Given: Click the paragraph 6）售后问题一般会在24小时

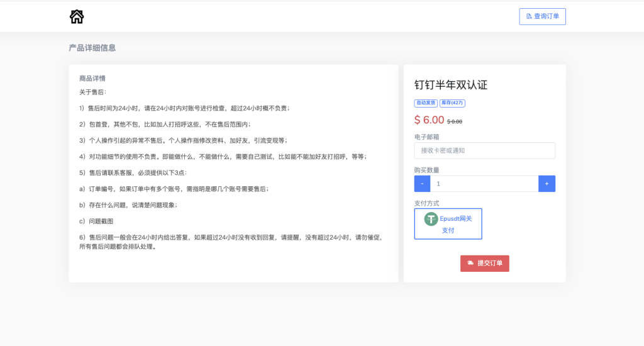Looking at the screenshot, I should coord(231,242).
